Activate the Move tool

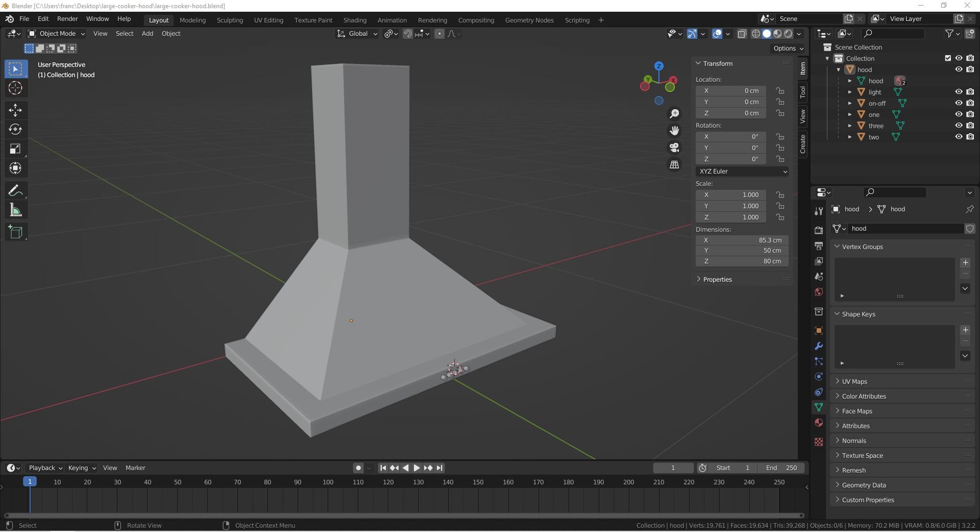15,110
